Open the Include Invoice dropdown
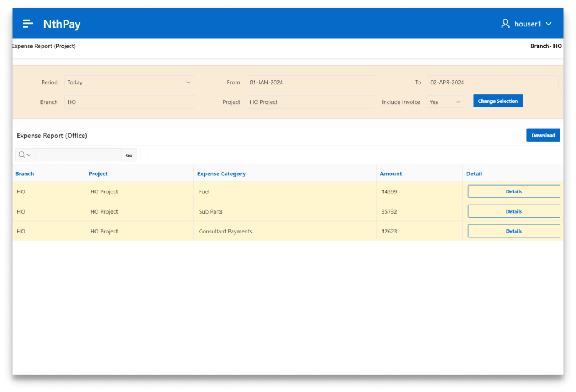This screenshot has width=576, height=392. point(445,102)
